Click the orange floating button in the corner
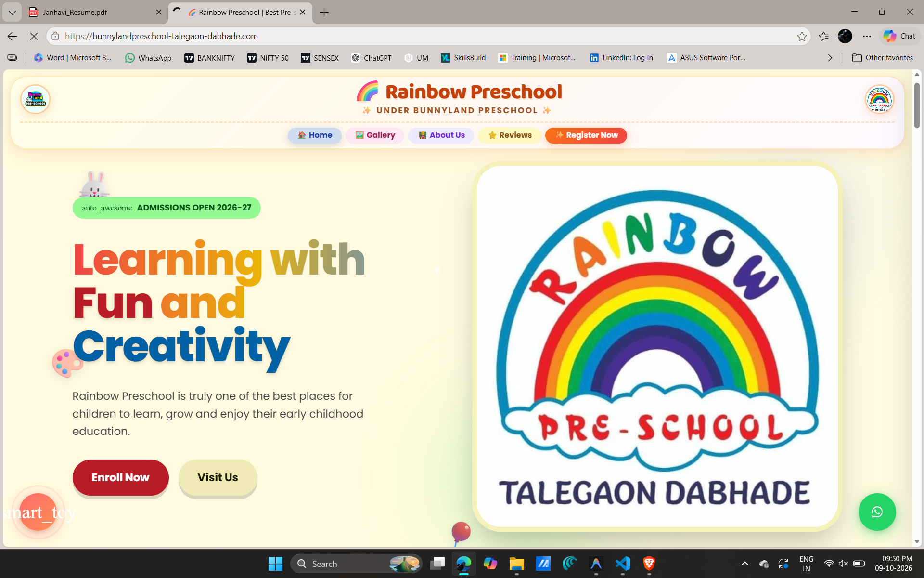 tap(38, 512)
